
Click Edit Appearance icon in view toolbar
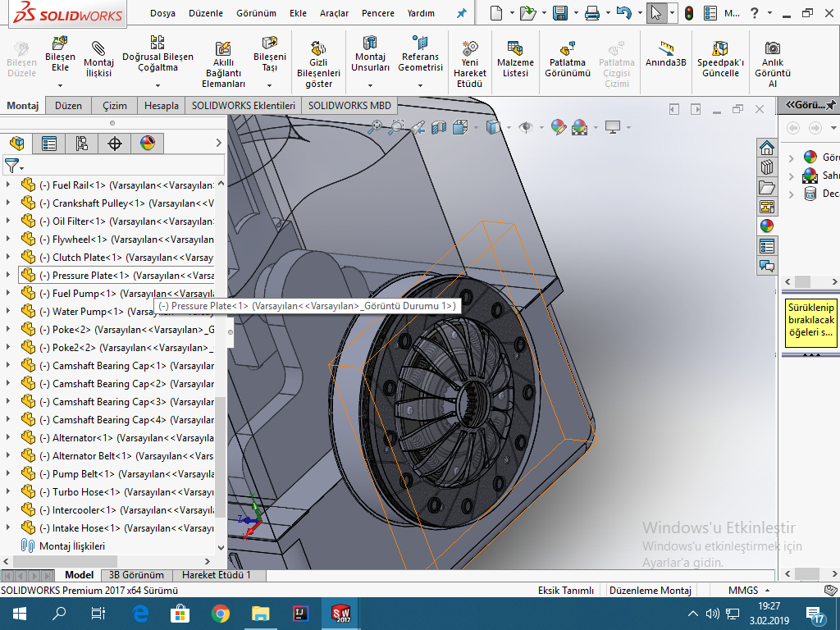click(x=558, y=127)
